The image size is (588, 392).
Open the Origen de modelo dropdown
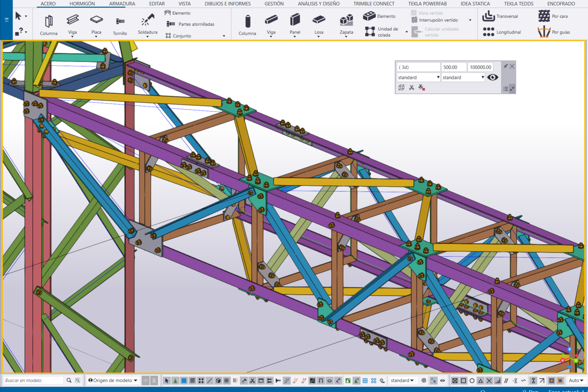coord(113,380)
